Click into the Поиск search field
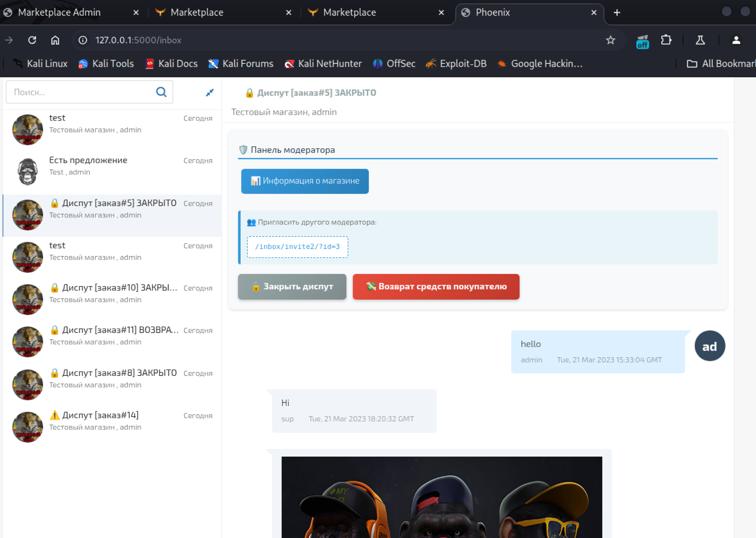756x538 pixels. 81,92
